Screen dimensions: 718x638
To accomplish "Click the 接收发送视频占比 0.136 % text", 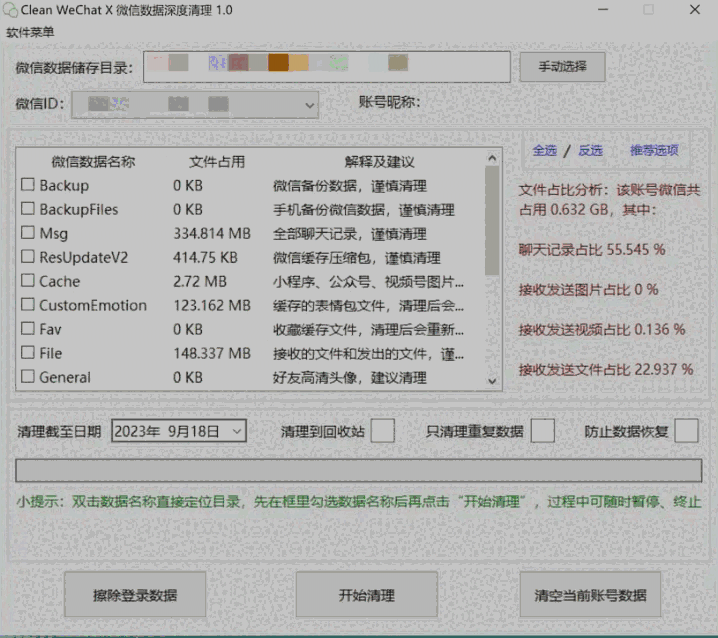I will tap(602, 329).
